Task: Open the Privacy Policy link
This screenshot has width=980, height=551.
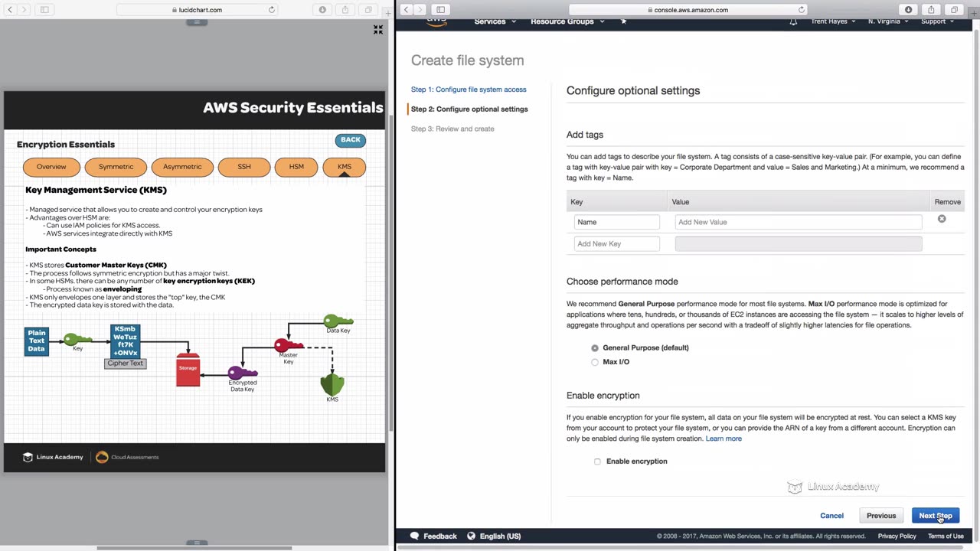Action: click(897, 536)
